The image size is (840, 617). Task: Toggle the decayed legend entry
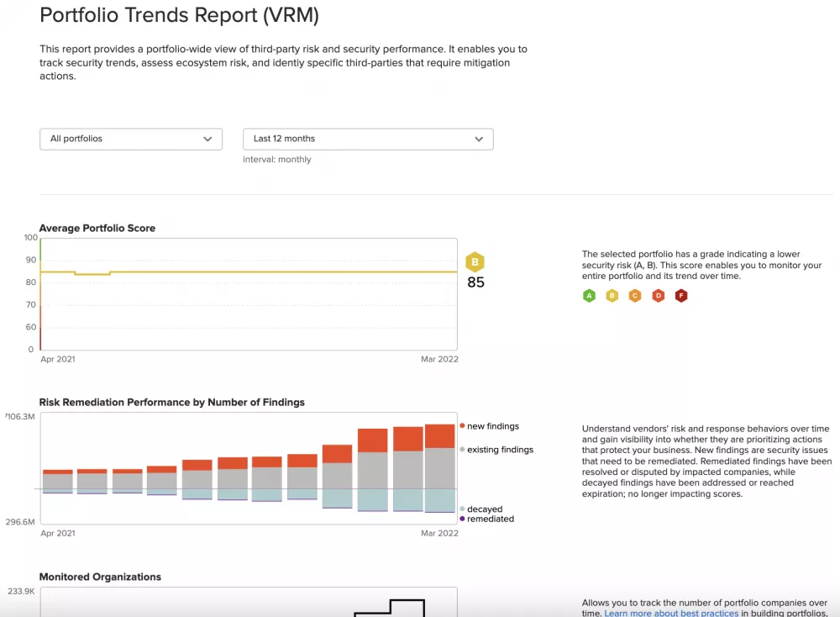[481, 509]
